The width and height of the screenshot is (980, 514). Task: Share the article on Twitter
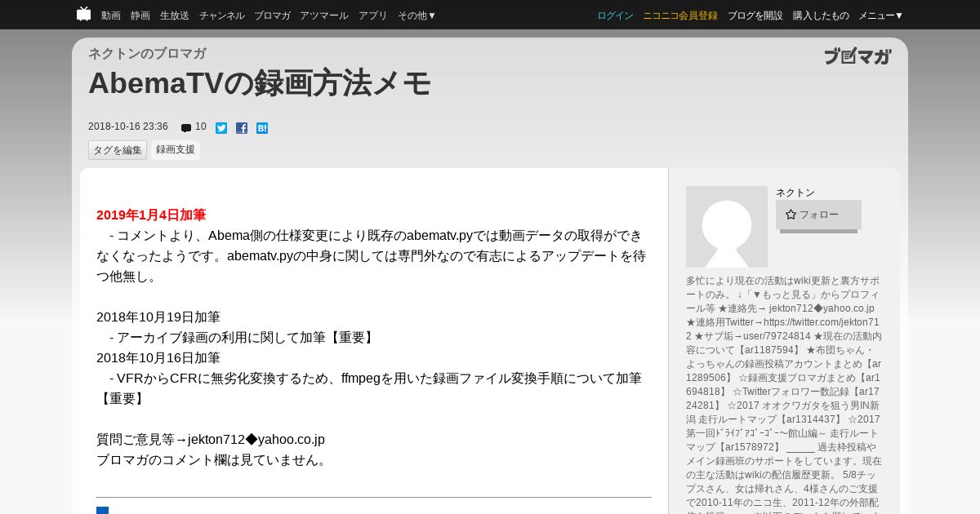coord(221,128)
